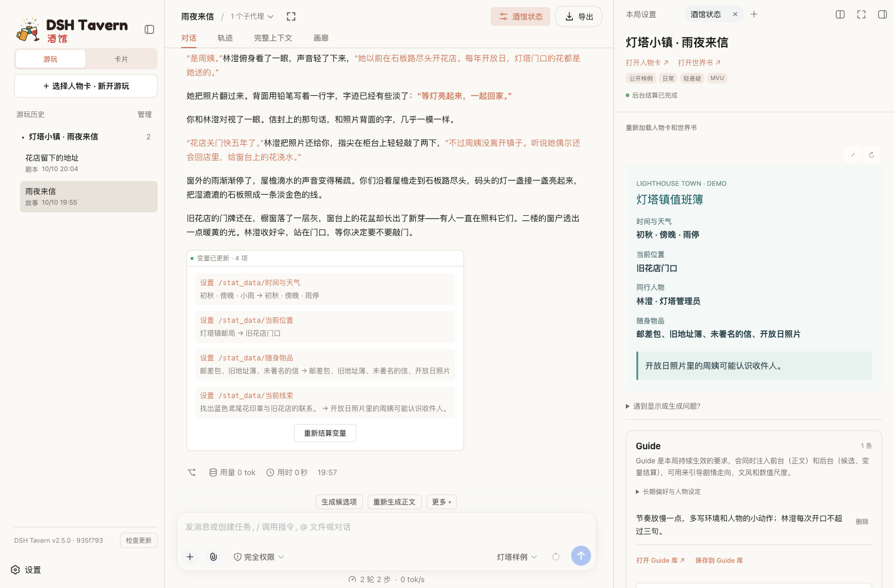Click the expand arrows icon above 灯塔镇值班簿

pos(853,155)
